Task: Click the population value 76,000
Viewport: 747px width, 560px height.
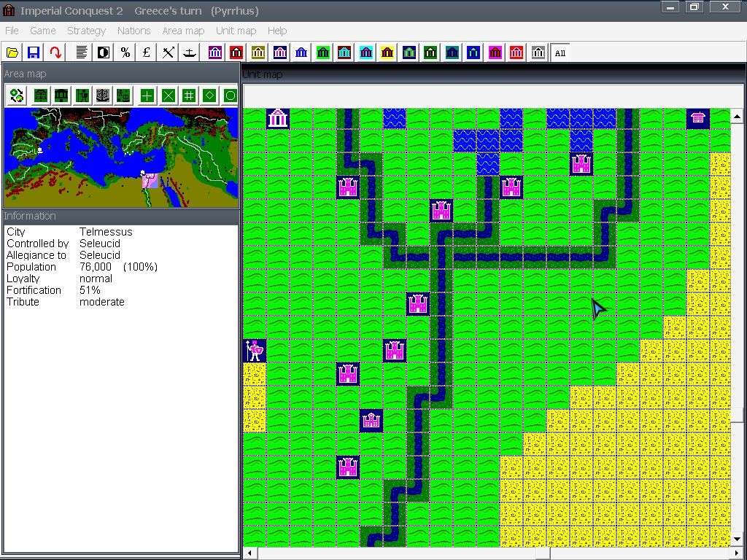Action: [96, 267]
